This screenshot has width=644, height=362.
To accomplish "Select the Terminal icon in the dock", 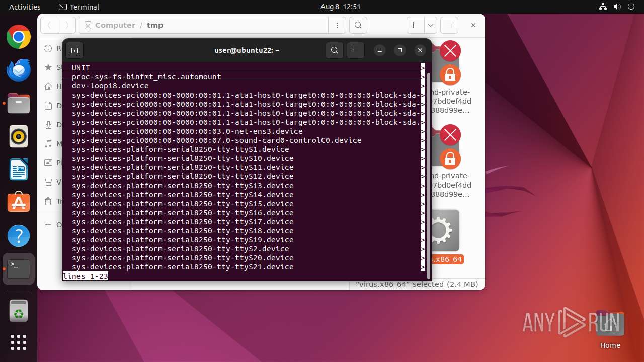I will click(x=19, y=269).
